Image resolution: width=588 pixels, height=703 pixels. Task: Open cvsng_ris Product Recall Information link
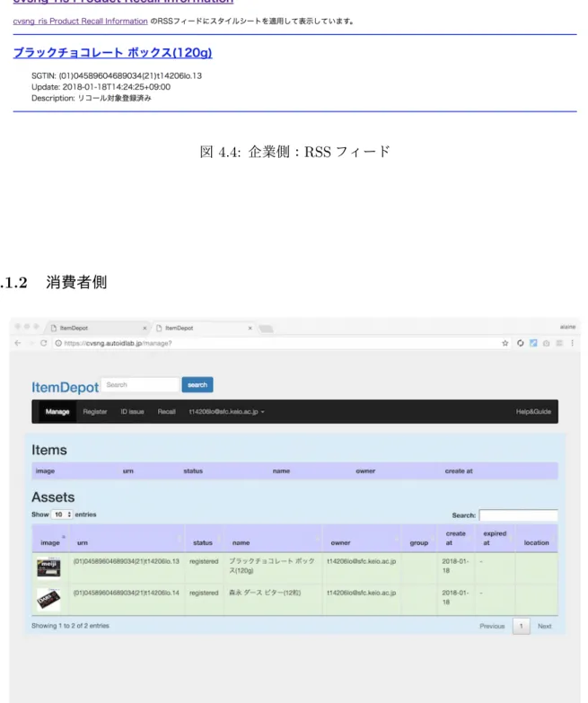(80, 21)
